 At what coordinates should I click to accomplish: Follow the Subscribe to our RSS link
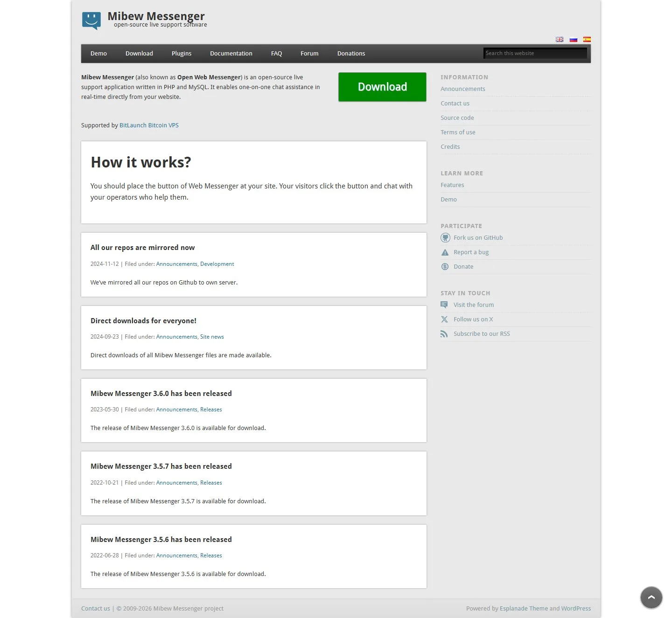coord(482,334)
